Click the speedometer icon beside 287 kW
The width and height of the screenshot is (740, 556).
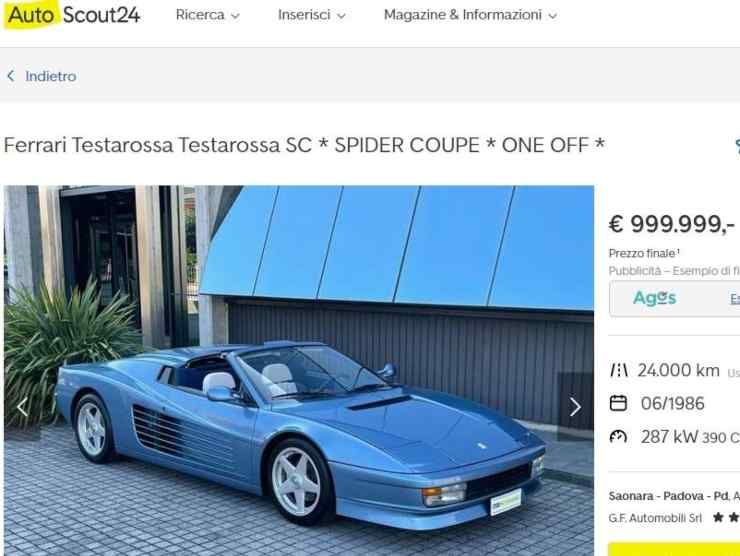click(x=618, y=437)
